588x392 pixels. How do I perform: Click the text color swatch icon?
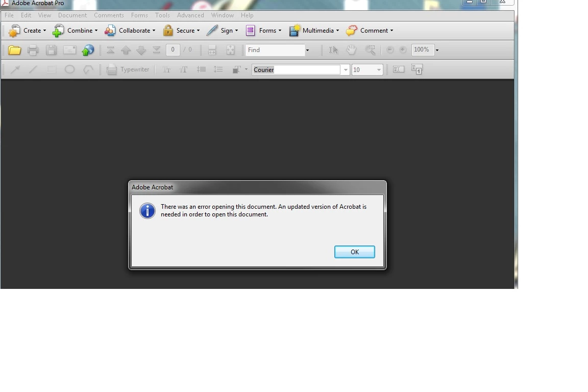coord(236,69)
